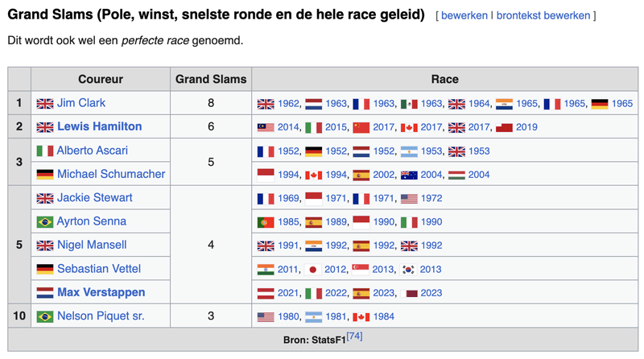
Task: Open Max Verstappen's driver page
Action: (101, 291)
